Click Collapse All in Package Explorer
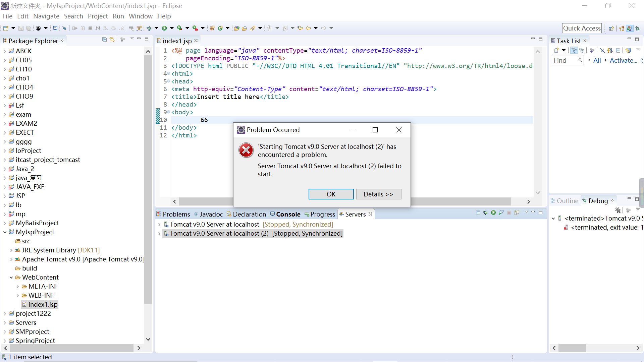The width and height of the screenshot is (644, 362). (x=104, y=40)
